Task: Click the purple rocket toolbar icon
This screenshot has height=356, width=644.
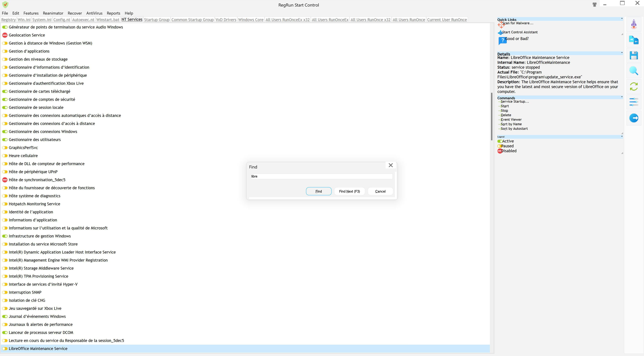Action: coord(633,24)
